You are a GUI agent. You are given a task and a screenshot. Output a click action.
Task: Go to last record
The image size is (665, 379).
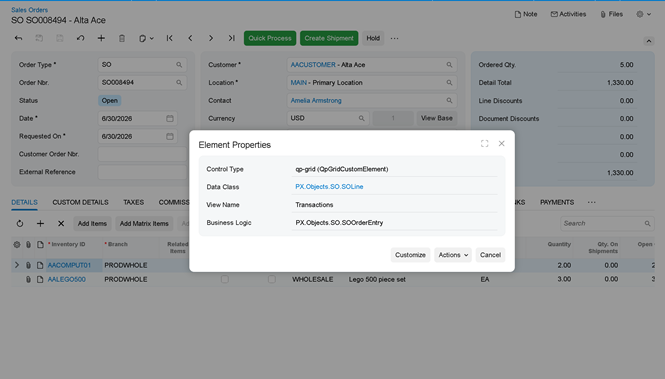232,38
